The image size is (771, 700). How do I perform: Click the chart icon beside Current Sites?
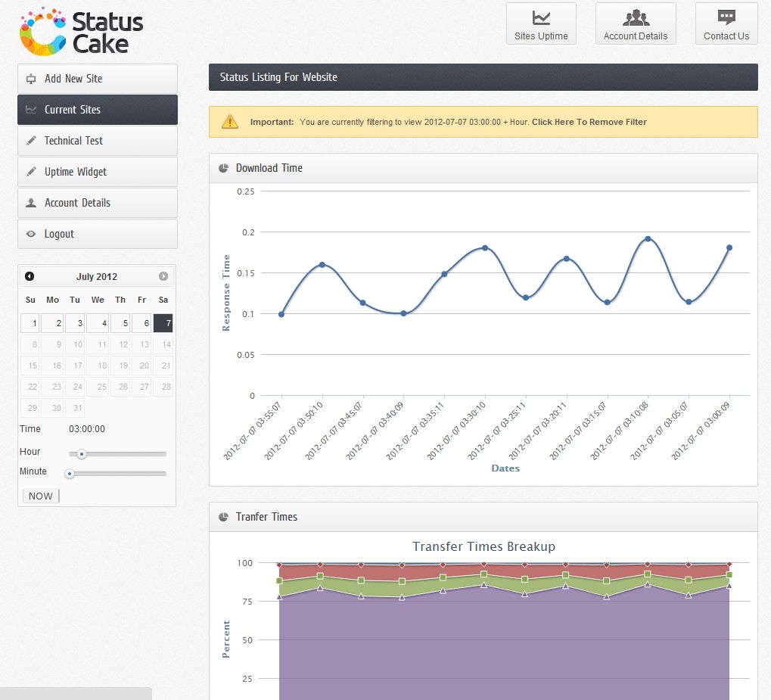(31, 110)
